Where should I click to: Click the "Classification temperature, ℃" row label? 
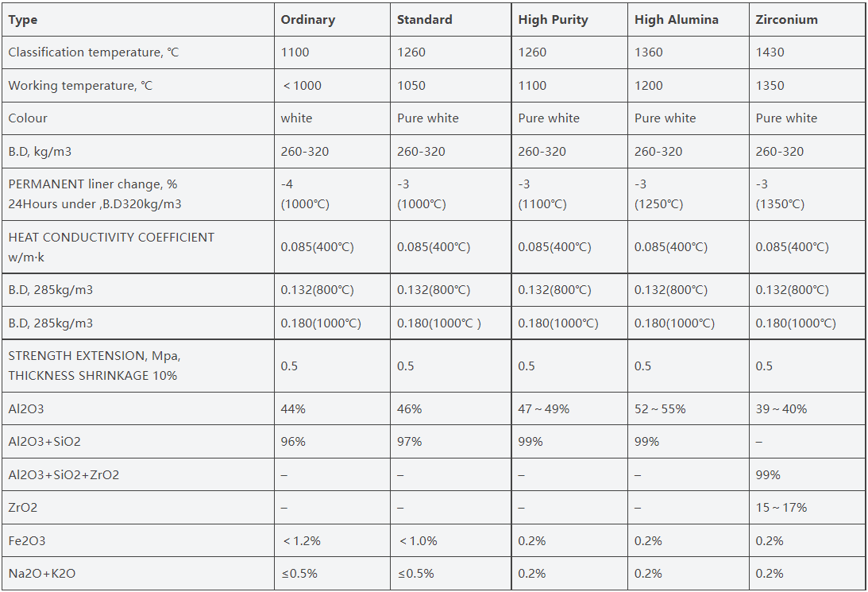point(94,52)
